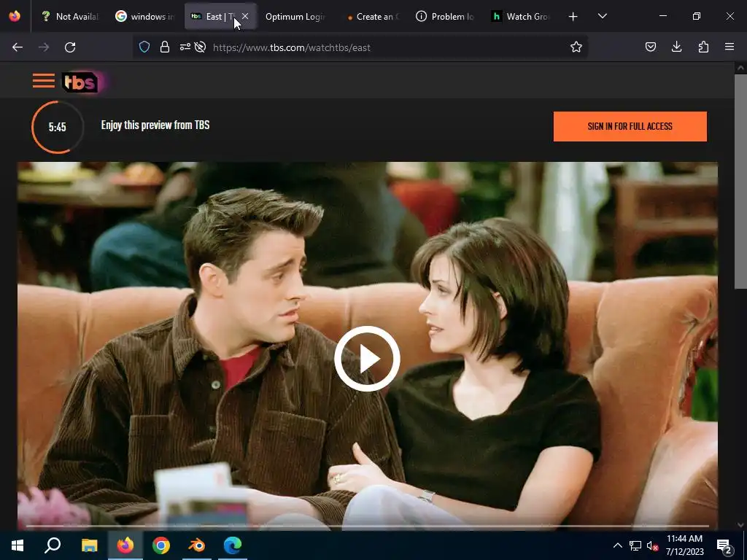The image size is (747, 560).
Task: Close the East TBS tab
Action: pyautogui.click(x=245, y=16)
